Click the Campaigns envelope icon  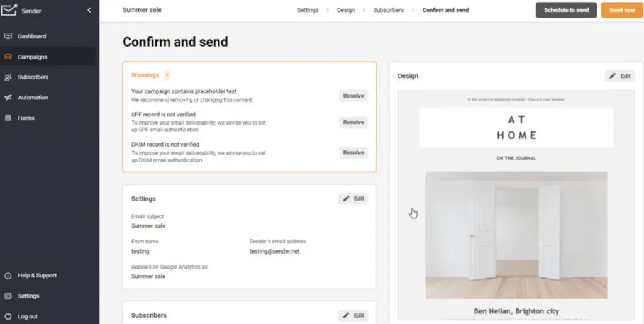[8, 57]
